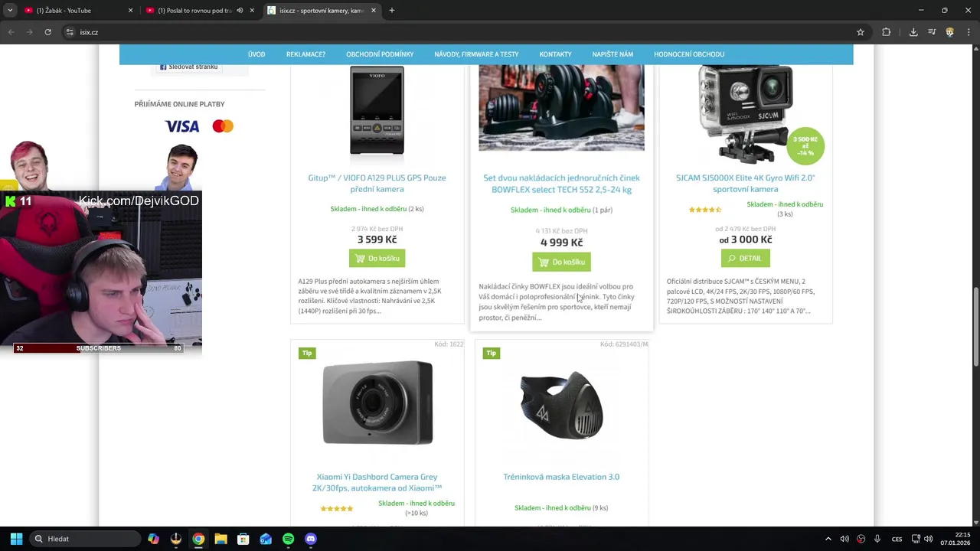
Task: Open File Explorer from the taskbar
Action: tap(220, 539)
